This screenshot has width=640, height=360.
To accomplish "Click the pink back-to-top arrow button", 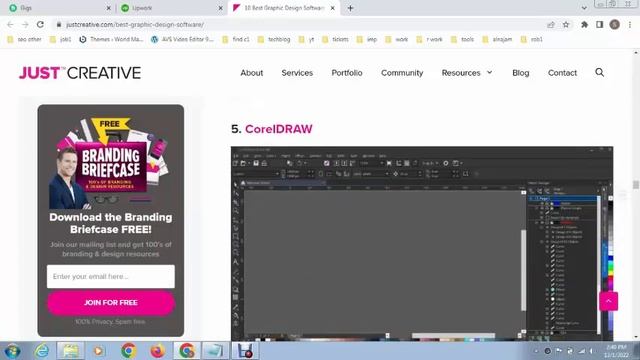I will (x=608, y=301).
